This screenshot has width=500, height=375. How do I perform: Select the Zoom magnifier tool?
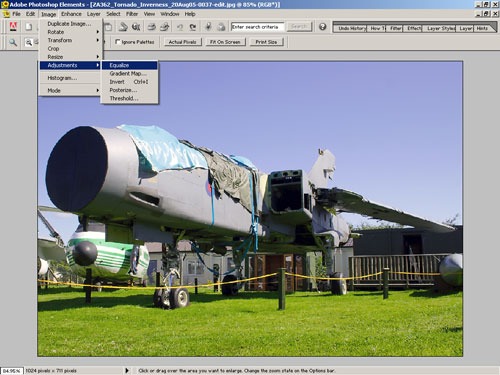click(x=13, y=42)
